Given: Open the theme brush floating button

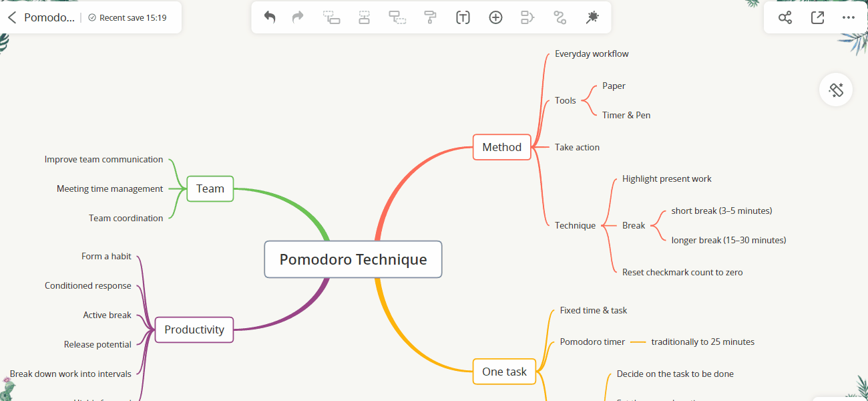Looking at the screenshot, I should coord(836,90).
